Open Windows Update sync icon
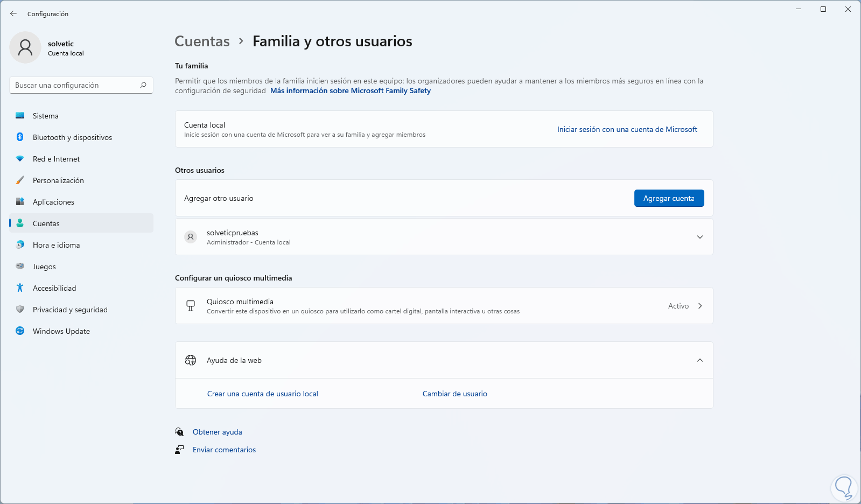861x504 pixels. tap(20, 331)
